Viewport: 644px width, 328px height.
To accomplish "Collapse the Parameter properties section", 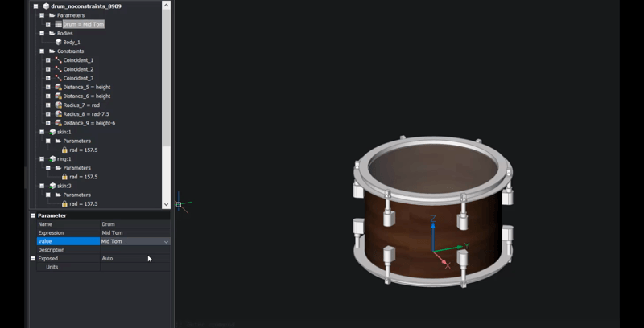I will [x=33, y=215].
